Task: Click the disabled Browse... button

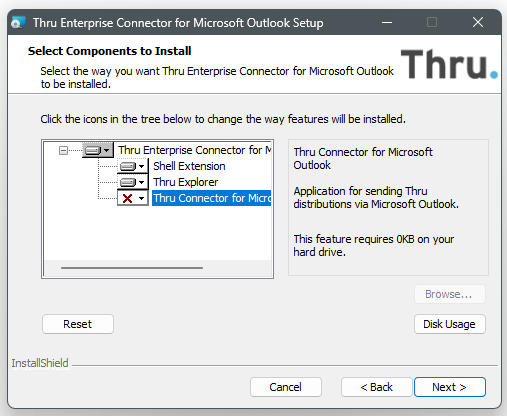Action: coord(449,294)
